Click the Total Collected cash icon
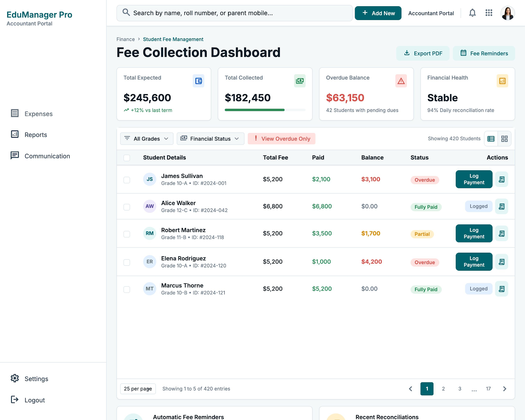Screen dimensions: 525x420 [300, 81]
